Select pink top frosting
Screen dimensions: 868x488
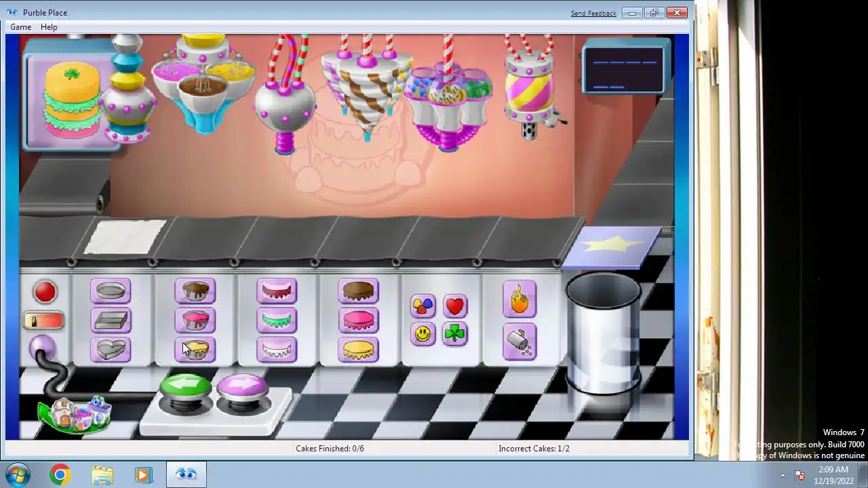[358, 321]
